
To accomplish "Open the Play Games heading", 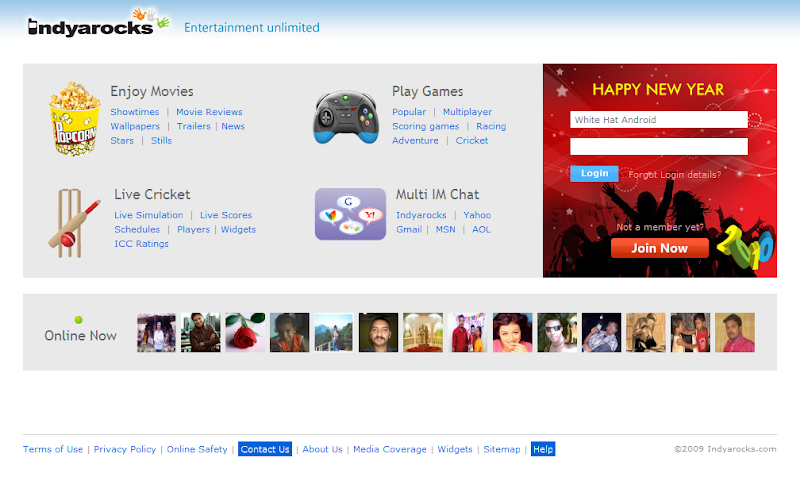I will point(428,91).
